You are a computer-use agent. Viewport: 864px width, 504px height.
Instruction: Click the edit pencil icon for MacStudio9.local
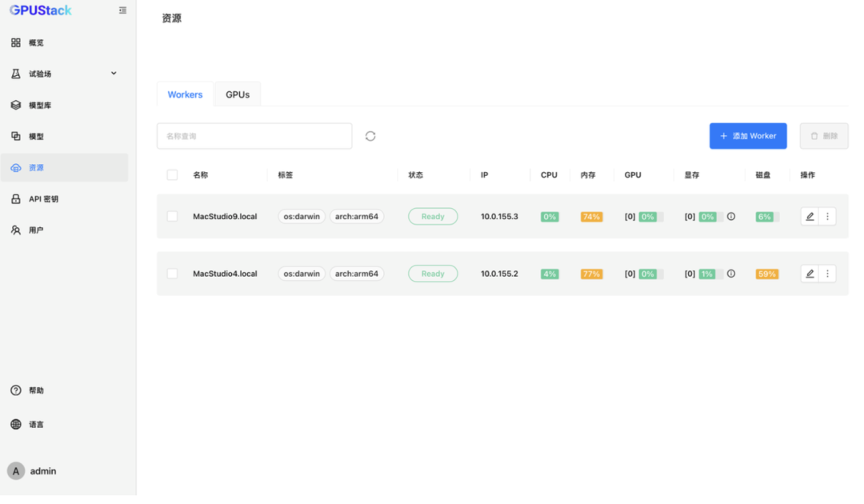click(x=810, y=216)
